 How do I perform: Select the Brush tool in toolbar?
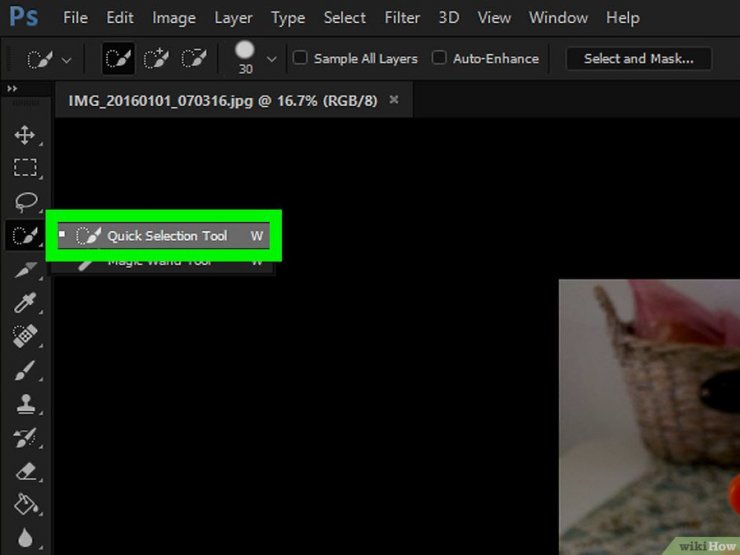[x=24, y=371]
